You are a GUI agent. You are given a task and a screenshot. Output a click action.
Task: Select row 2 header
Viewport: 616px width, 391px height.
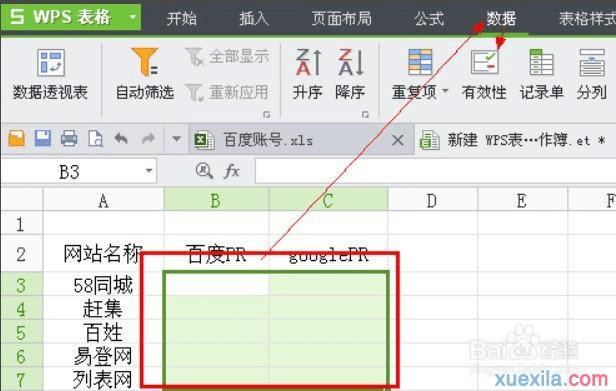(x=21, y=254)
